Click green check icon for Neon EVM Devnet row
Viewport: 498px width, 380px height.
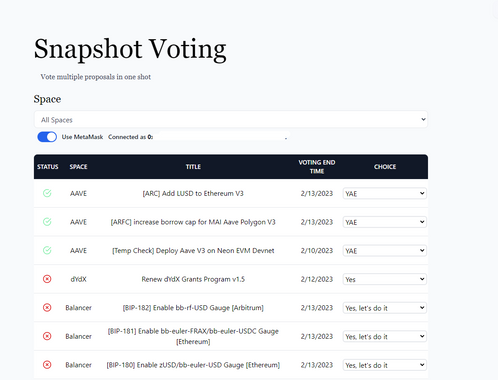click(x=47, y=250)
